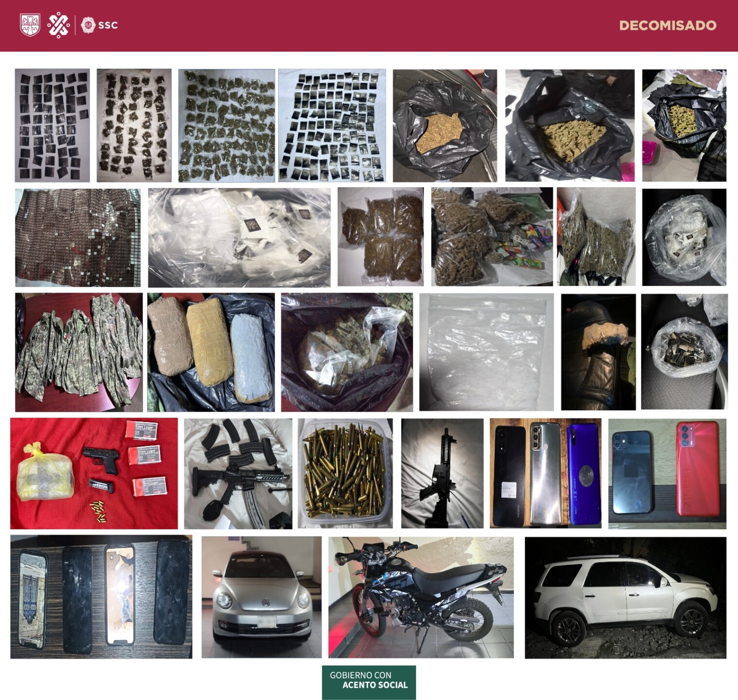Open the silver Volkswagen Beetle photo

[x=261, y=597]
